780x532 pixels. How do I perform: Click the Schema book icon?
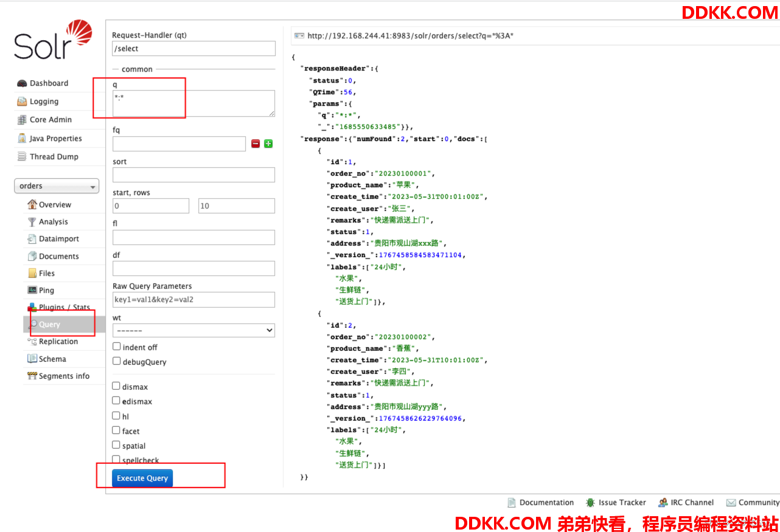coord(32,359)
